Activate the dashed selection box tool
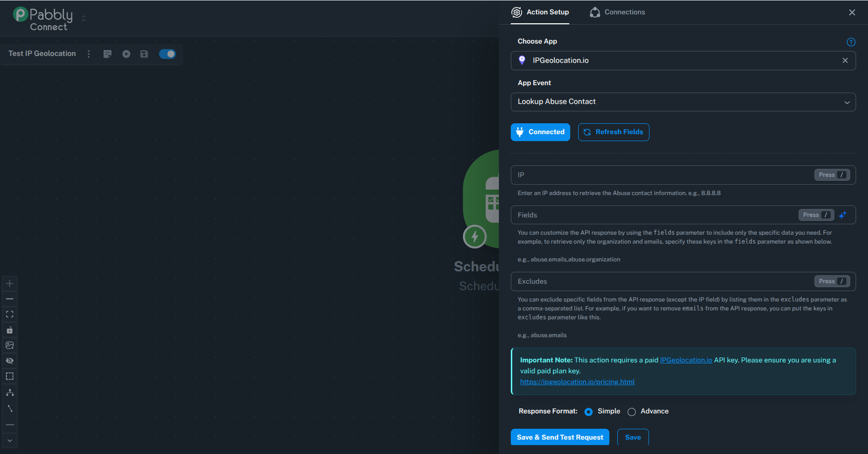This screenshot has width=868, height=454. (x=9, y=376)
